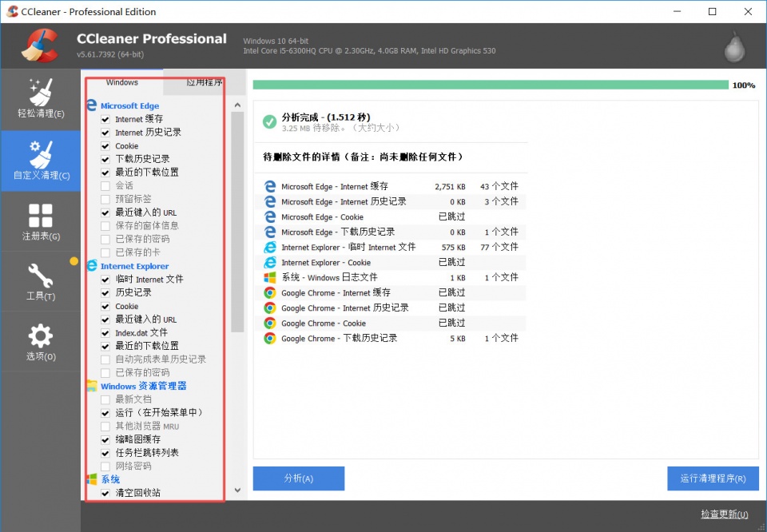The width and height of the screenshot is (767, 532).
Task: Uncheck Edge Internet 缓存 checkbox
Action: point(105,119)
